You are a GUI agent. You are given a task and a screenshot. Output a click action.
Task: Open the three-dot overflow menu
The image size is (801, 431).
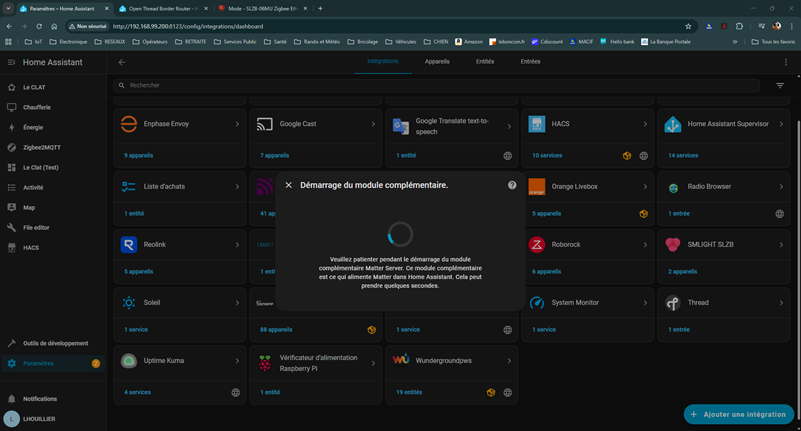[786, 62]
